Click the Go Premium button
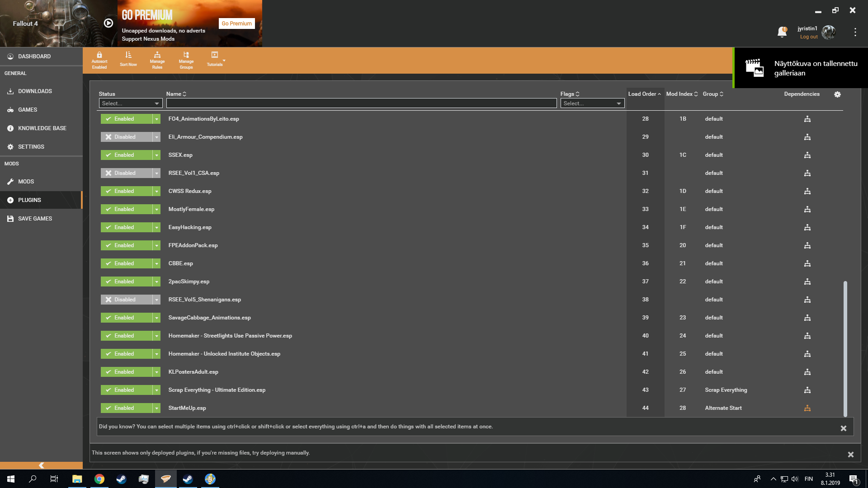Viewport: 868px width, 488px height. pos(236,23)
